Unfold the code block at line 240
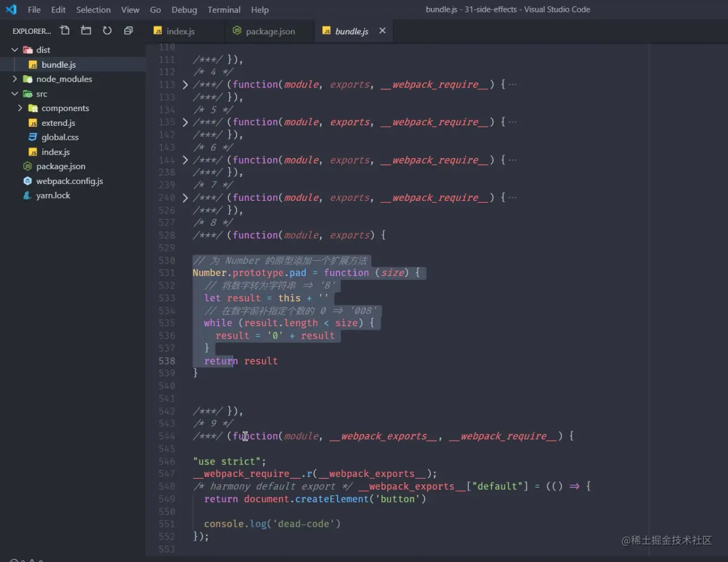 click(185, 198)
